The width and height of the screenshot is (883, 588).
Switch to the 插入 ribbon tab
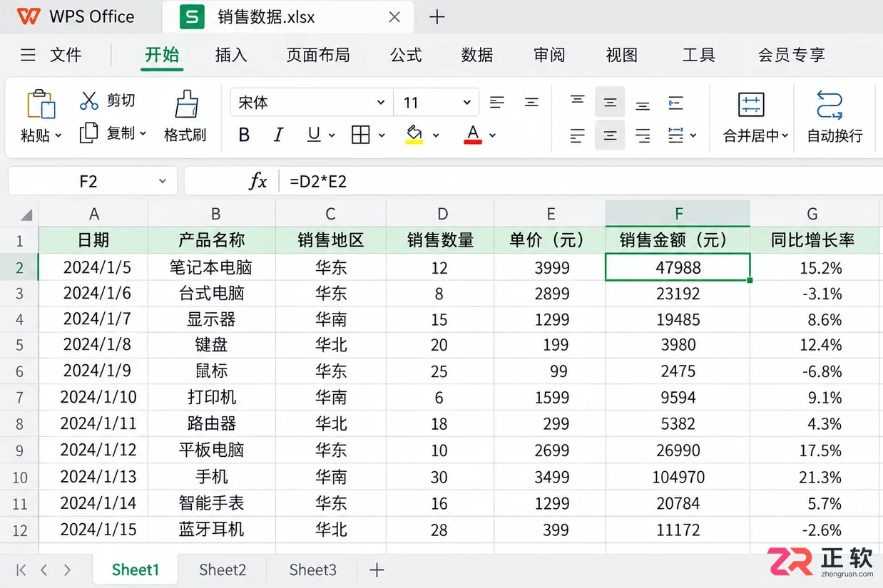pyautogui.click(x=231, y=55)
